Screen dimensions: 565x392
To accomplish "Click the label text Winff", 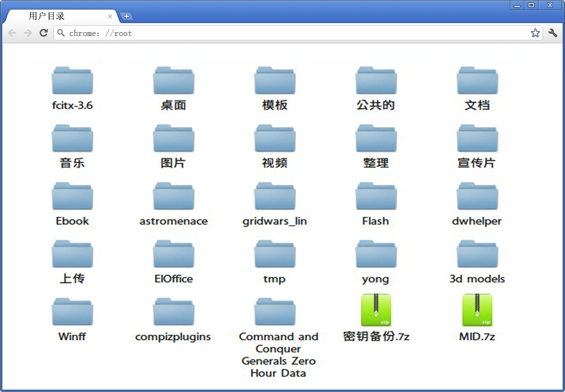I will point(72,336).
